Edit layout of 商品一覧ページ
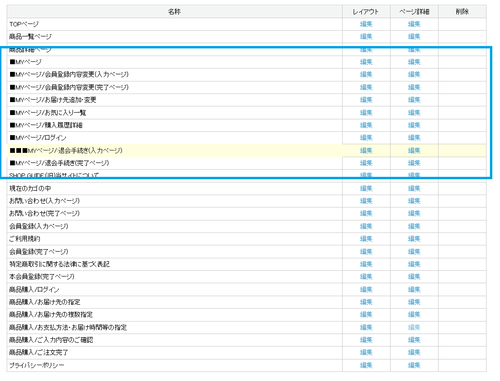Screen dimensions: 500x381 (366, 37)
